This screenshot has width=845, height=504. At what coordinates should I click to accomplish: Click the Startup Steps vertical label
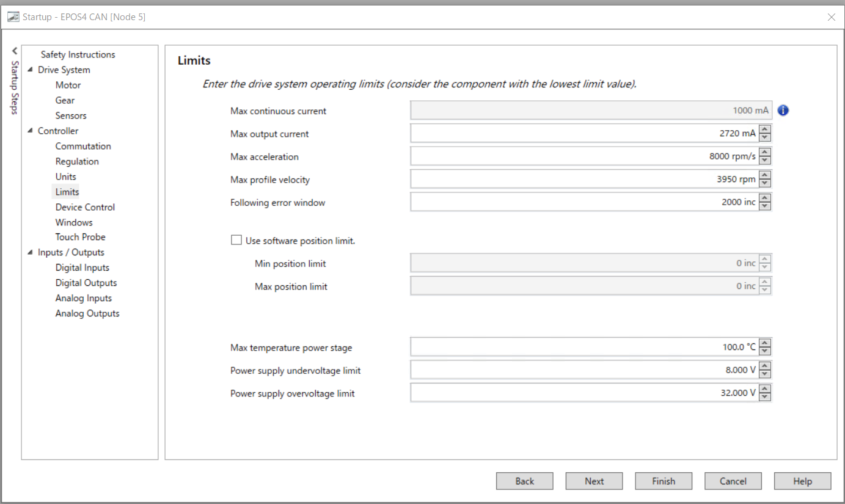click(x=15, y=87)
